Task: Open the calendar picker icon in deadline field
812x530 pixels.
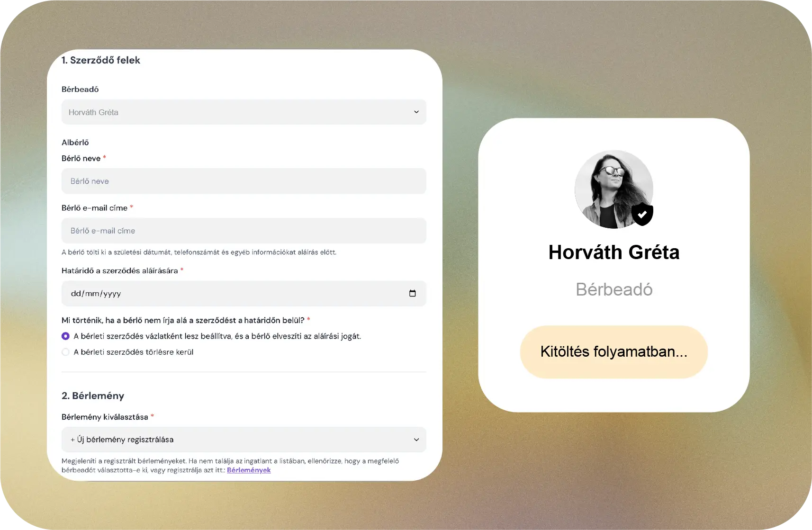Action: (x=412, y=294)
